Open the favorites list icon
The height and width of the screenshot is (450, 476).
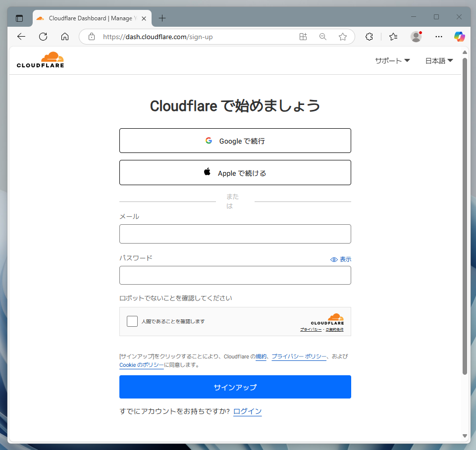pyautogui.click(x=393, y=37)
